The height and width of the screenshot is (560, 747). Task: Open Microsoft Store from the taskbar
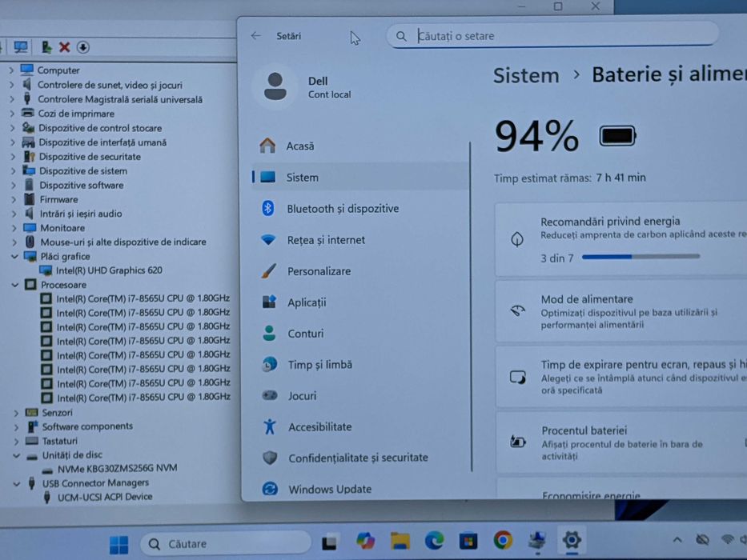tap(468, 541)
